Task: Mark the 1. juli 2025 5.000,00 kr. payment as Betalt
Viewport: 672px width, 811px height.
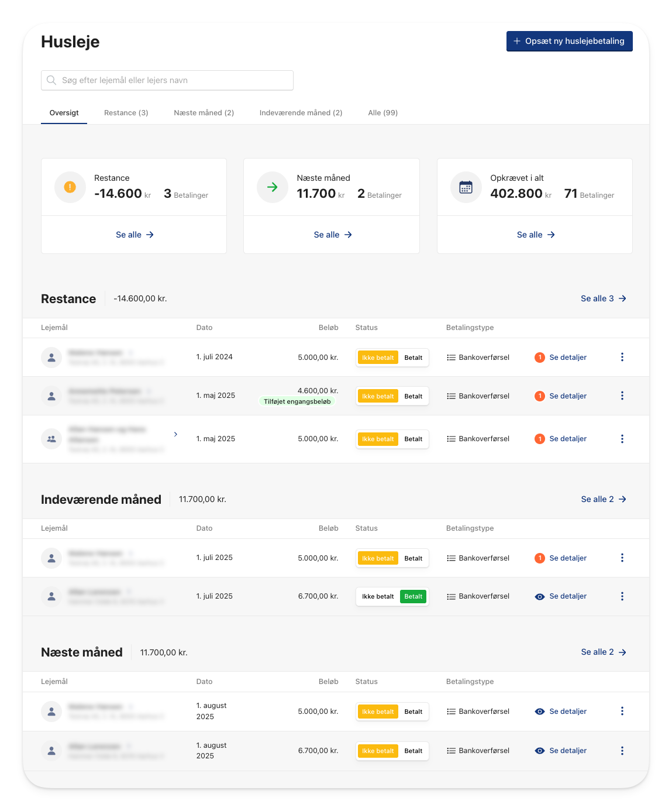Action: click(x=413, y=558)
